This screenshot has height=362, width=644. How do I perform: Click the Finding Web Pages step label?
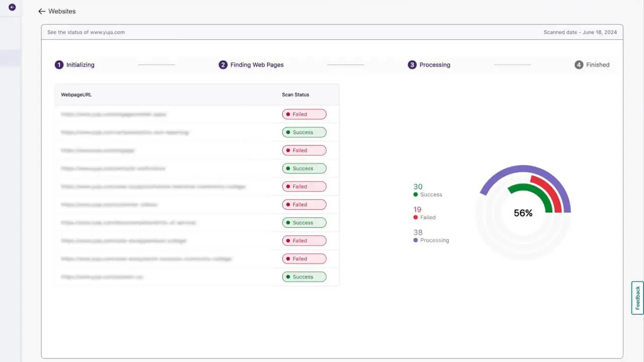coord(257,65)
